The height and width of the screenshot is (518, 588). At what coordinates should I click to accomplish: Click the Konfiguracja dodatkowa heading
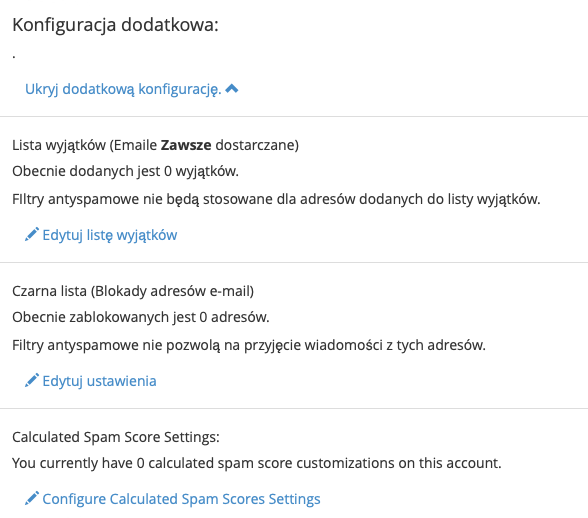(115, 26)
